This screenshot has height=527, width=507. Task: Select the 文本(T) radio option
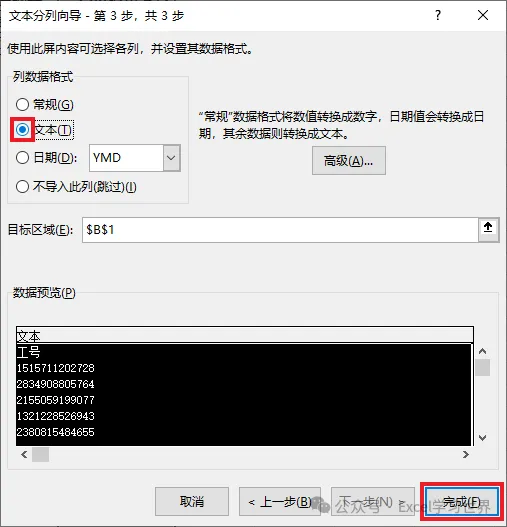click(x=23, y=129)
